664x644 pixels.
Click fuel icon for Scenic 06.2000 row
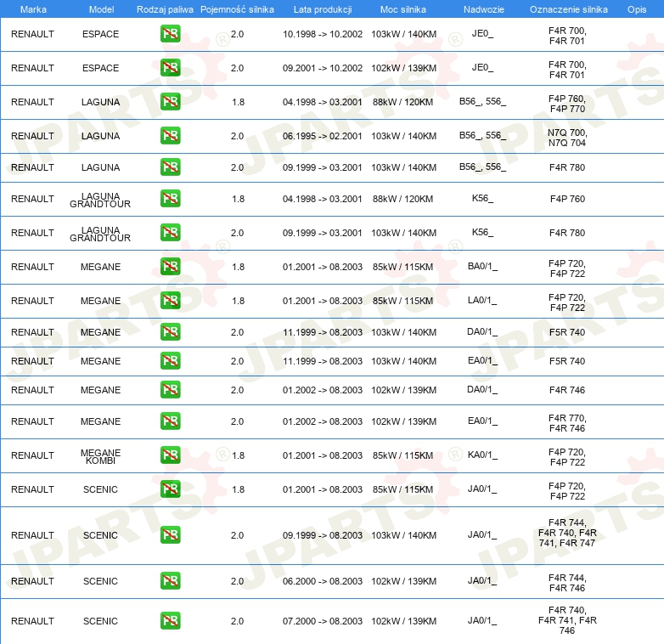(170, 581)
